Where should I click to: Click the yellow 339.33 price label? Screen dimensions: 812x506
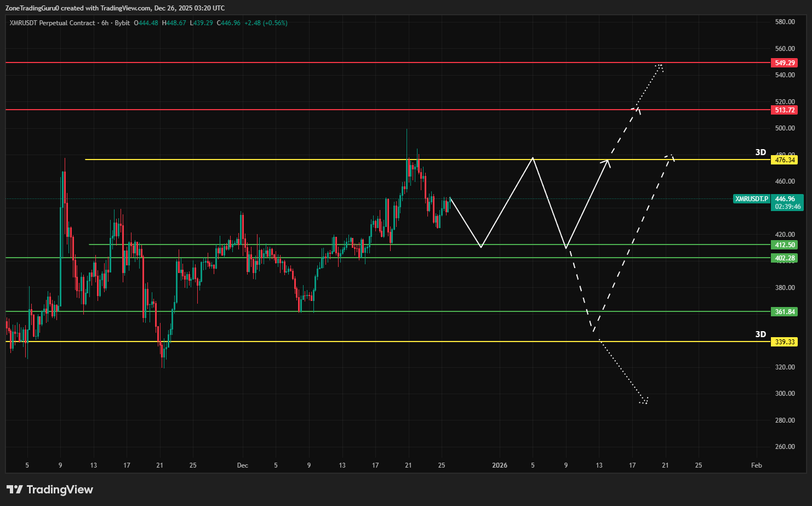[785, 342]
